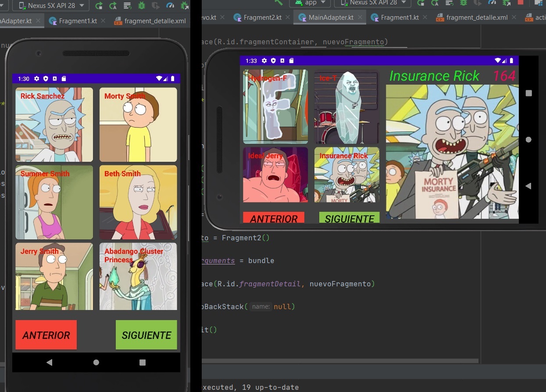
Task: Open the Nexus 5X API 28 device dropdown
Action: [x=50, y=6]
